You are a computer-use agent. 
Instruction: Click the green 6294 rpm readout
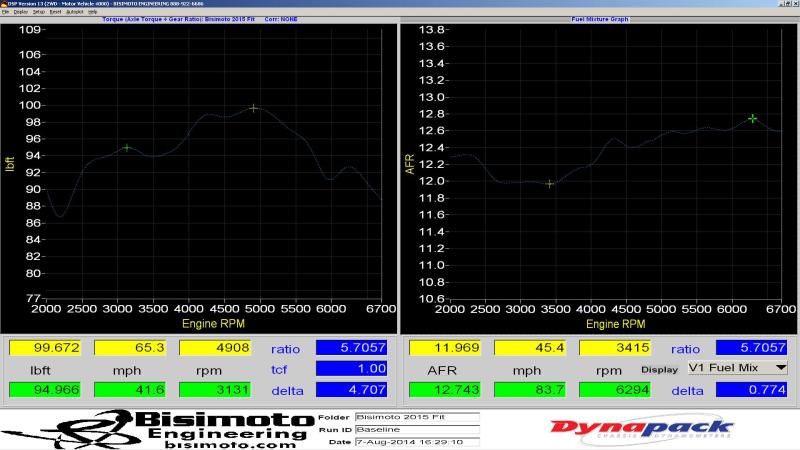coord(615,390)
